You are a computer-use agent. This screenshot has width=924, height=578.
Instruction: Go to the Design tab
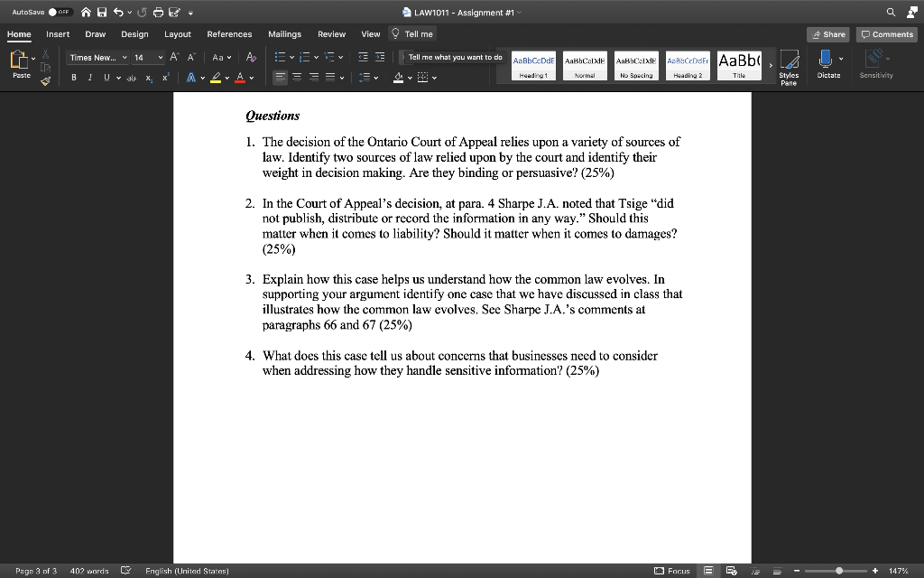pyautogui.click(x=134, y=34)
